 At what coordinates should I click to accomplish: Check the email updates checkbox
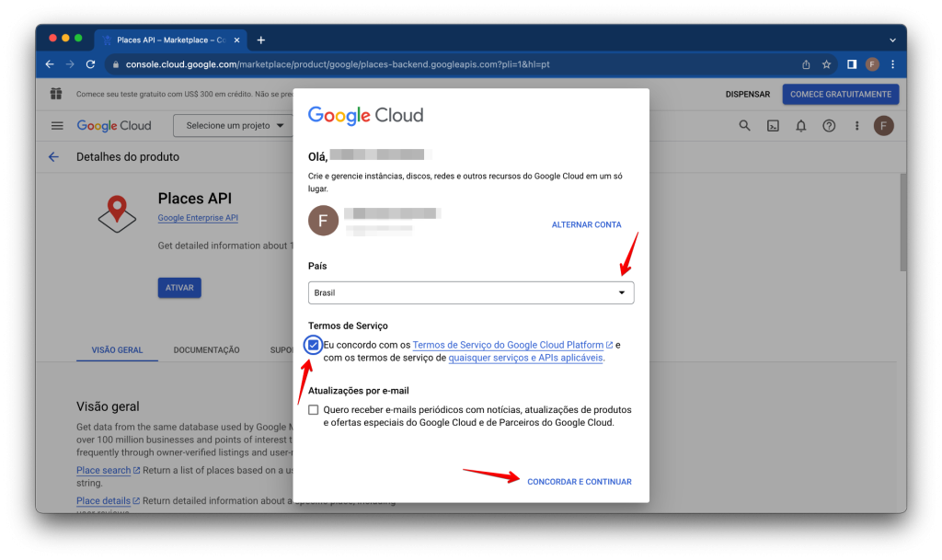313,410
